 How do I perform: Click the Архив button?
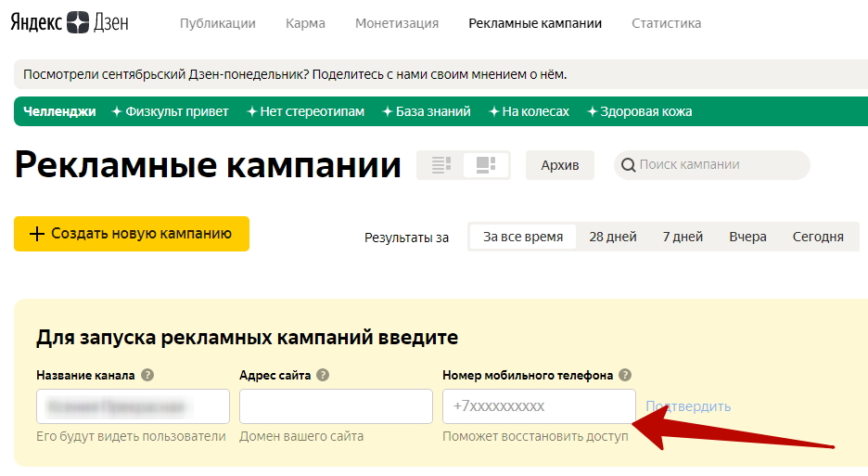point(560,165)
